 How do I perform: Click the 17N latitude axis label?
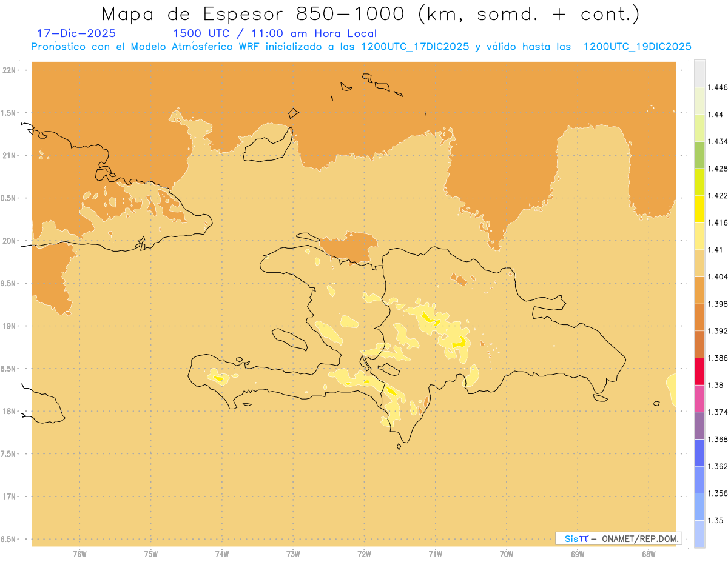point(10,497)
